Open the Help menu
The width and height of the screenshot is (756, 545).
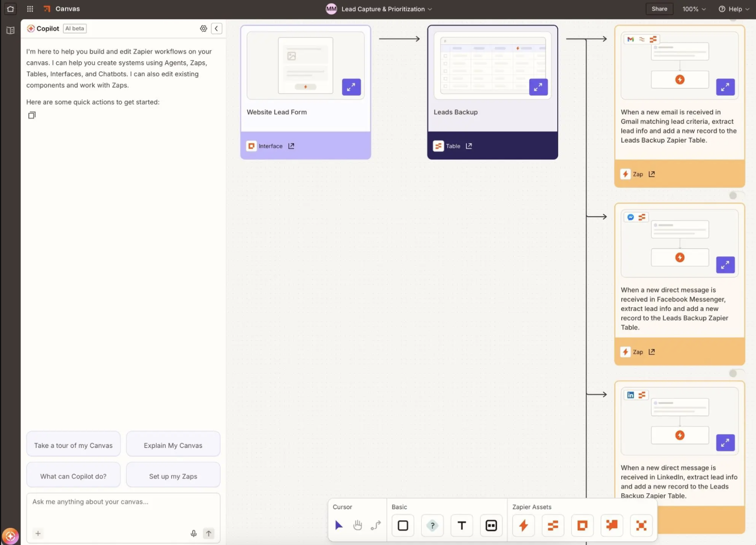point(734,9)
